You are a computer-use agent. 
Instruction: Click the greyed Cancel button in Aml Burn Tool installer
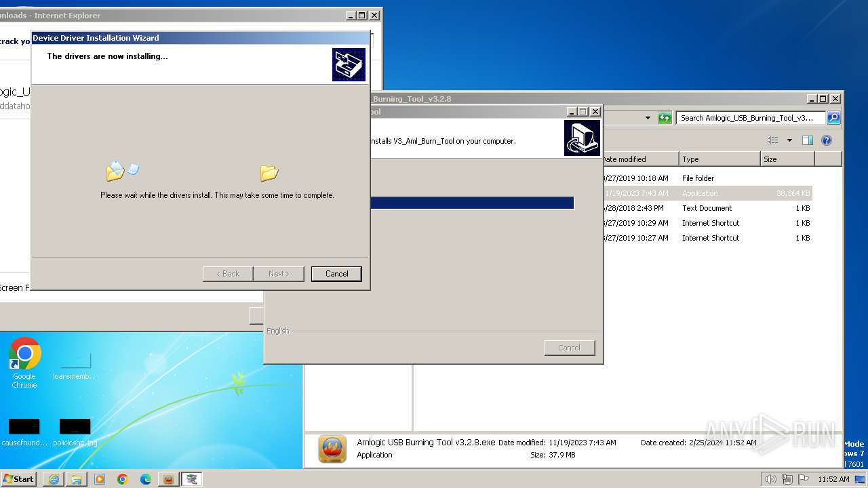pos(569,348)
